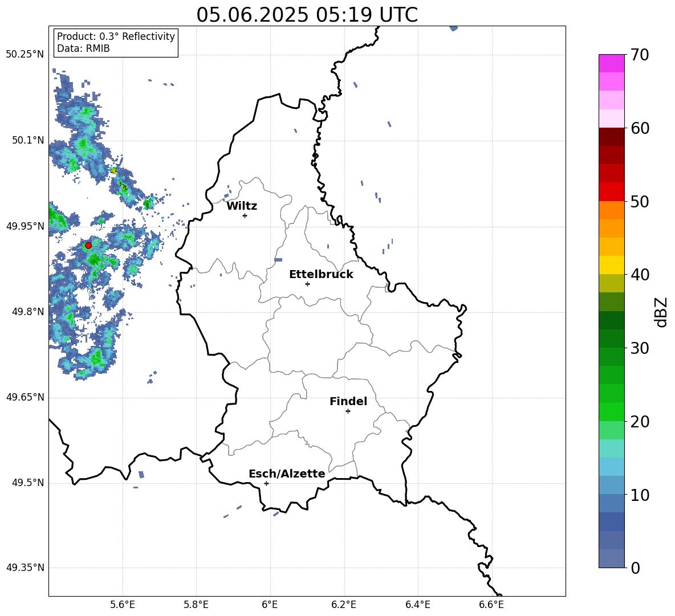Click the dark maroon colorbar segment below 60

click(612, 137)
